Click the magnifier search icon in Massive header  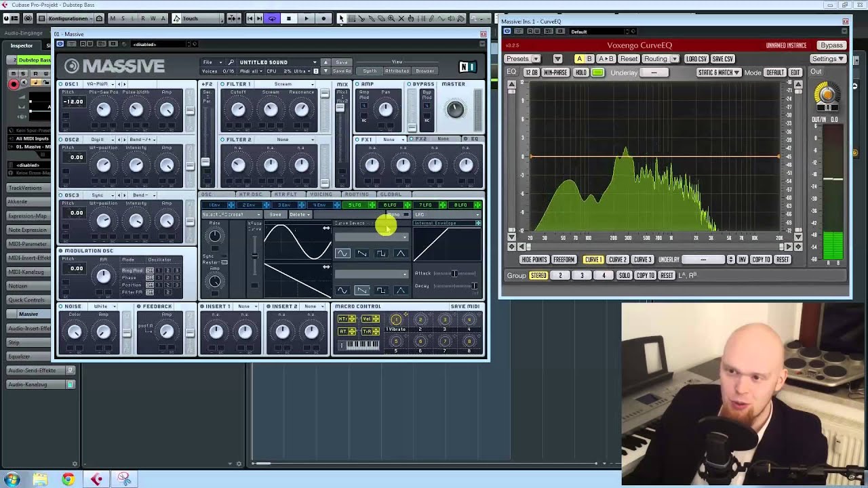click(231, 62)
